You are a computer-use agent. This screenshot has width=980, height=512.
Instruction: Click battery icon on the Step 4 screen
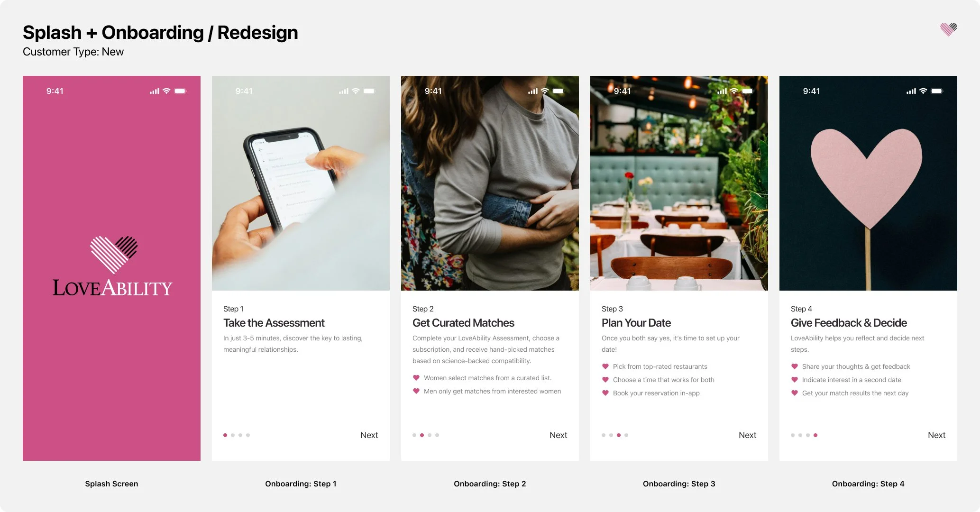point(937,91)
